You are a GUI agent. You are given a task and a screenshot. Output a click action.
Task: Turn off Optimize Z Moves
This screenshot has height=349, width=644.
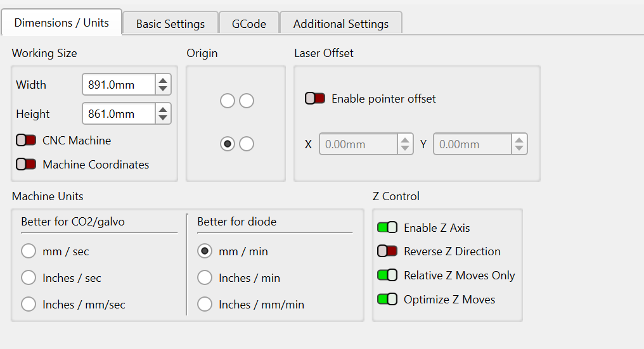tap(387, 300)
